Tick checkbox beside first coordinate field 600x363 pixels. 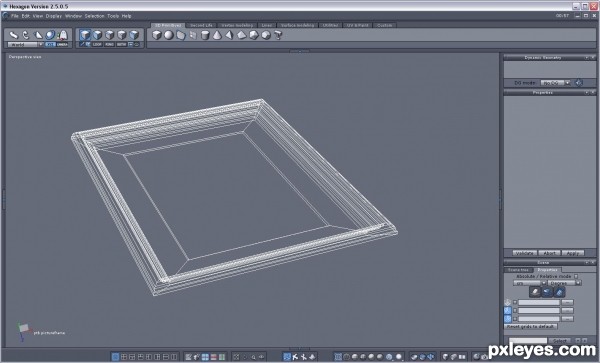click(515, 303)
